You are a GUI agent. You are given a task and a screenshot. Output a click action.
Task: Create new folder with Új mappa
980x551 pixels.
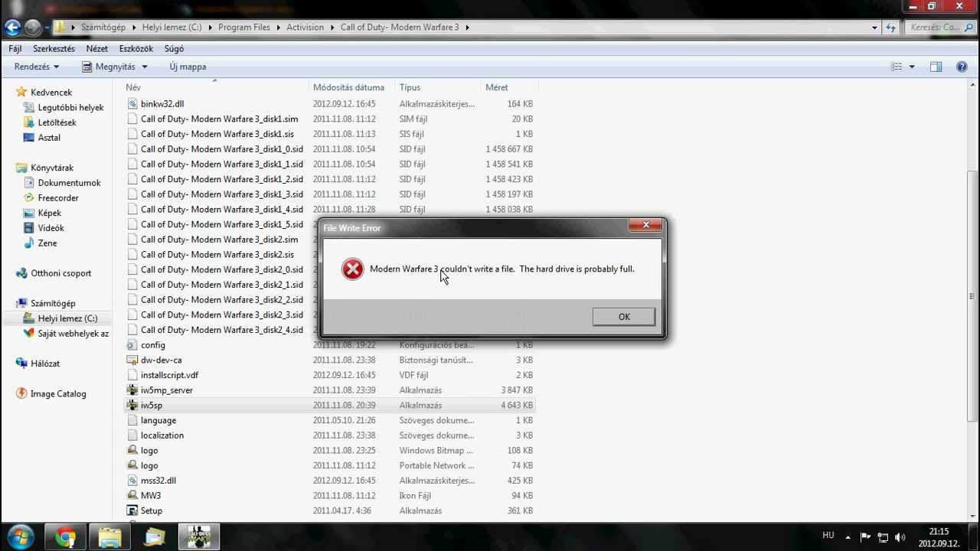tap(188, 67)
